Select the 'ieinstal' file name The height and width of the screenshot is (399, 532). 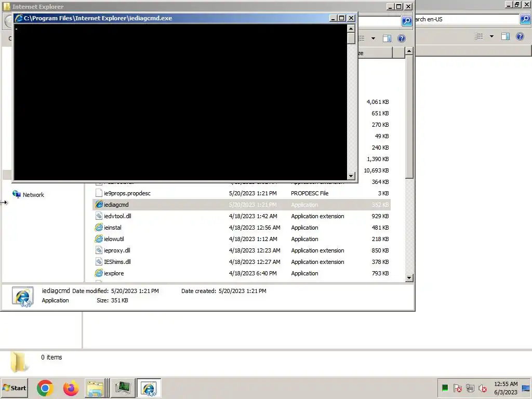[x=112, y=228]
